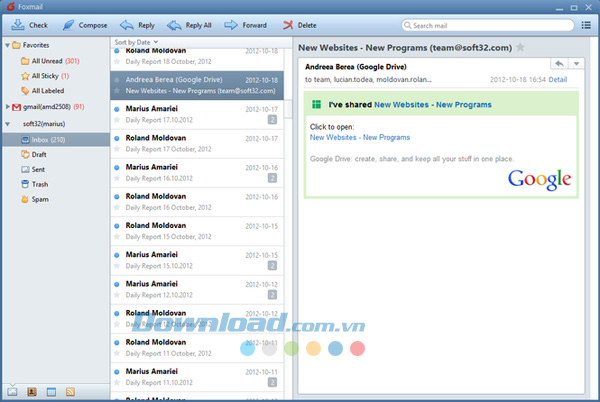600x402 pixels.
Task: Click the Detail link
Action: 558,80
